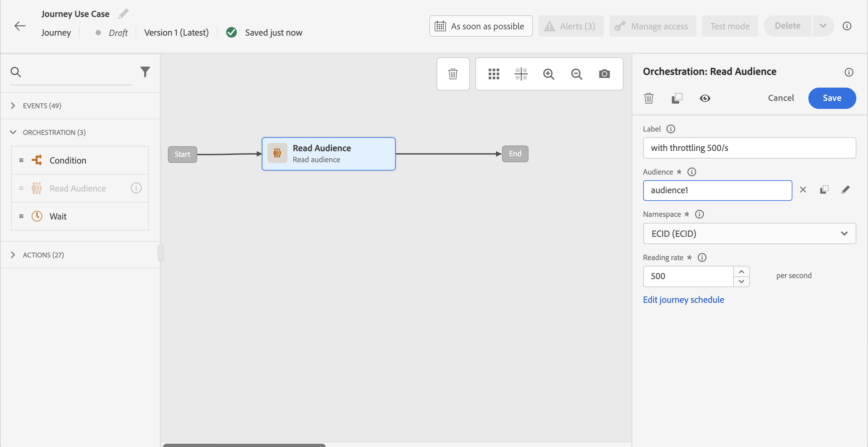Click the canvas trash delete icon
The width and height of the screenshot is (868, 447).
point(453,74)
